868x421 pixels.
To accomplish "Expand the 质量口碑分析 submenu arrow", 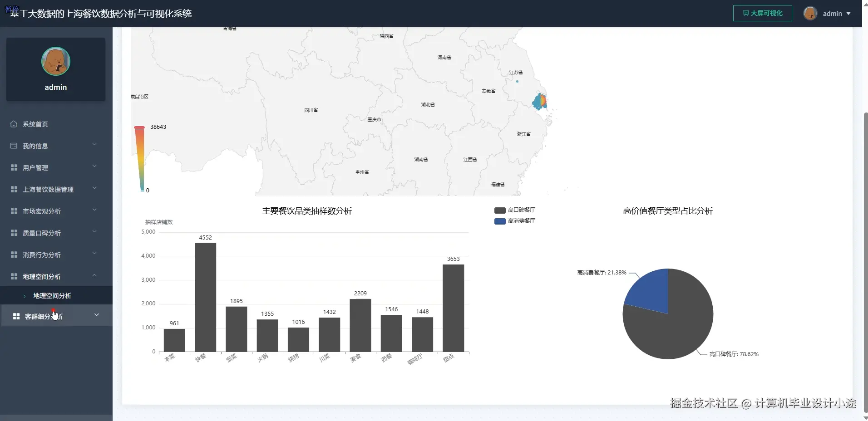I will click(x=94, y=232).
